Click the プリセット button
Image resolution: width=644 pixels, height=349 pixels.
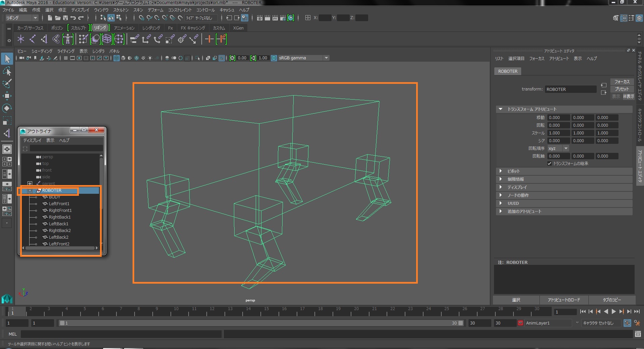click(622, 89)
